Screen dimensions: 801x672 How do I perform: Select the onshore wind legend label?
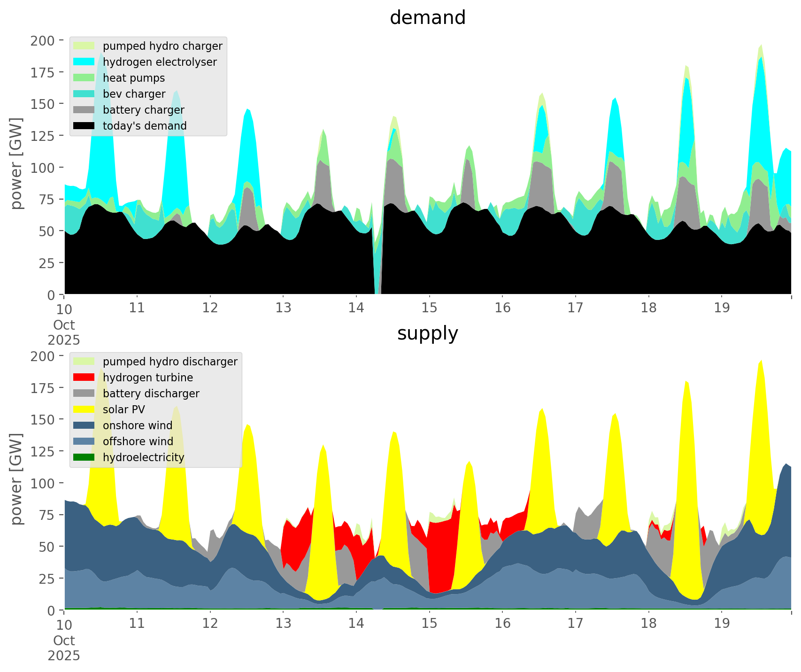pyautogui.click(x=138, y=425)
